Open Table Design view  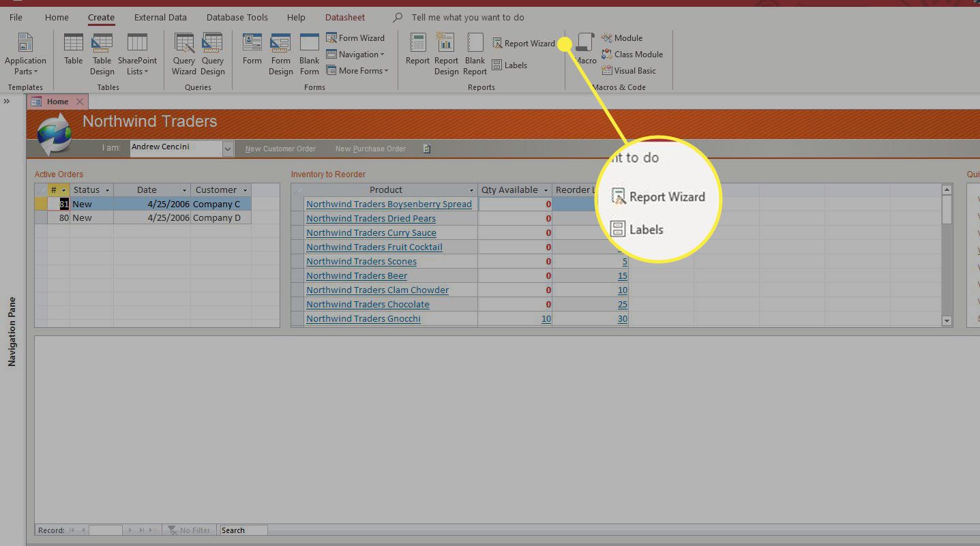tap(102, 54)
